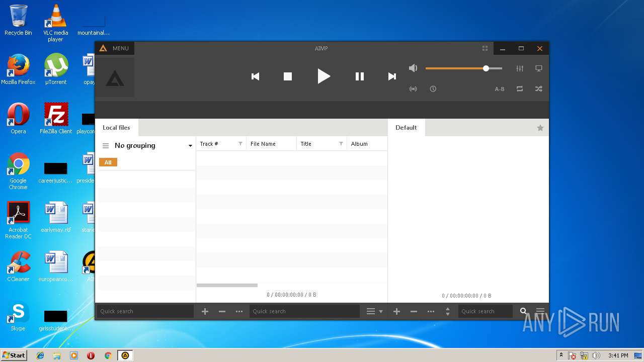Image resolution: width=644 pixels, height=362 pixels.
Task: Pause the playback
Action: click(x=360, y=76)
